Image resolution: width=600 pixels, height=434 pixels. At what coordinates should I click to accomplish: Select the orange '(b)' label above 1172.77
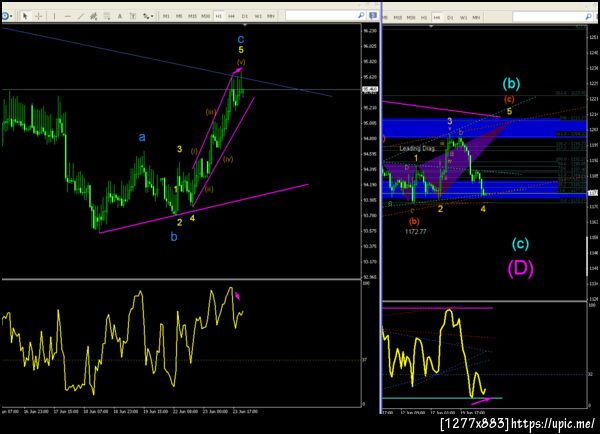(x=414, y=221)
